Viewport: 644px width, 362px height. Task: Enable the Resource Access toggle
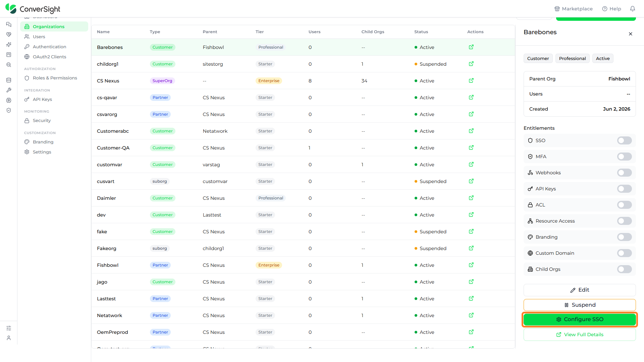624,221
